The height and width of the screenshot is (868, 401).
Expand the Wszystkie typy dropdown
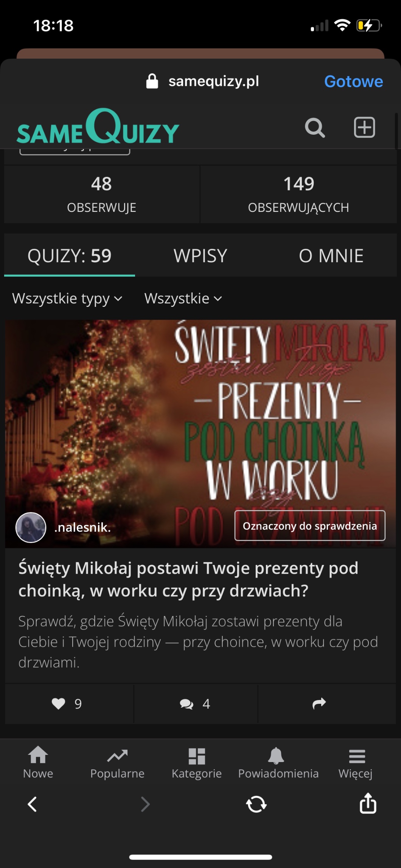point(67,299)
